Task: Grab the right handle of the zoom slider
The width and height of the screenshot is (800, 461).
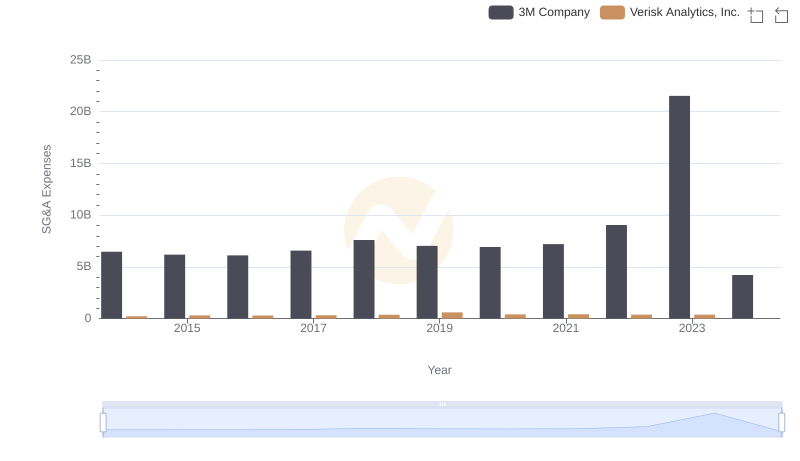Action: (x=782, y=423)
